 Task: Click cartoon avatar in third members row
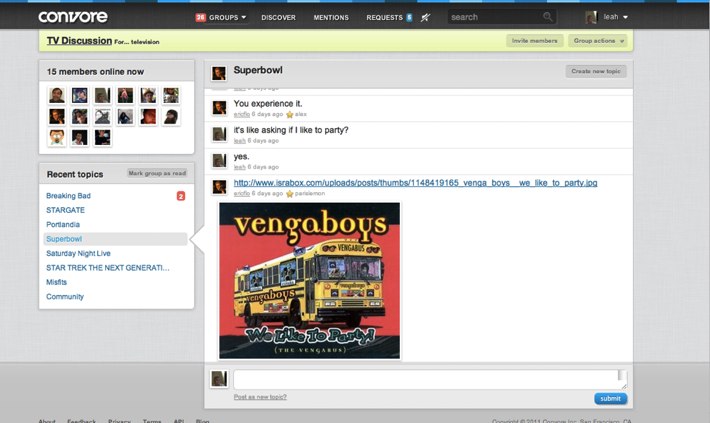pyautogui.click(x=57, y=137)
